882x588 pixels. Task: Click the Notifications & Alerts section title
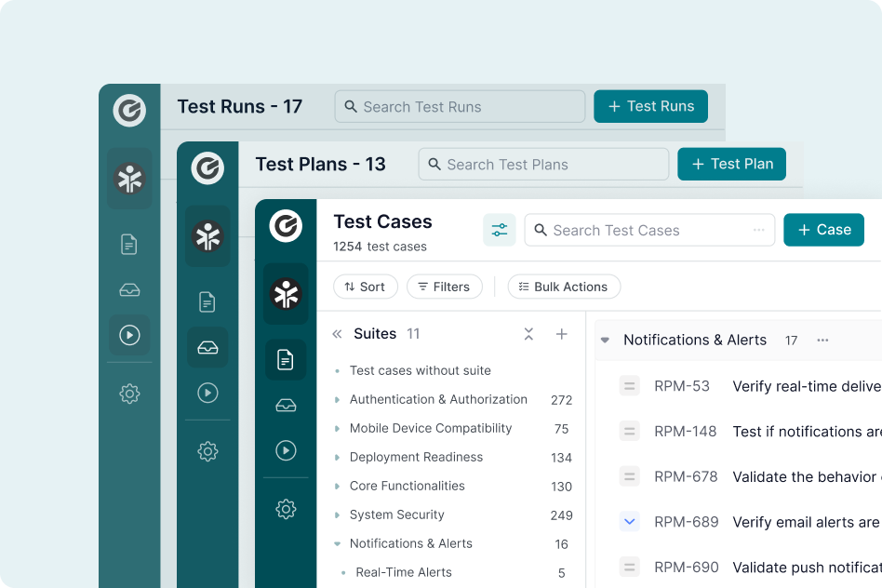point(695,340)
